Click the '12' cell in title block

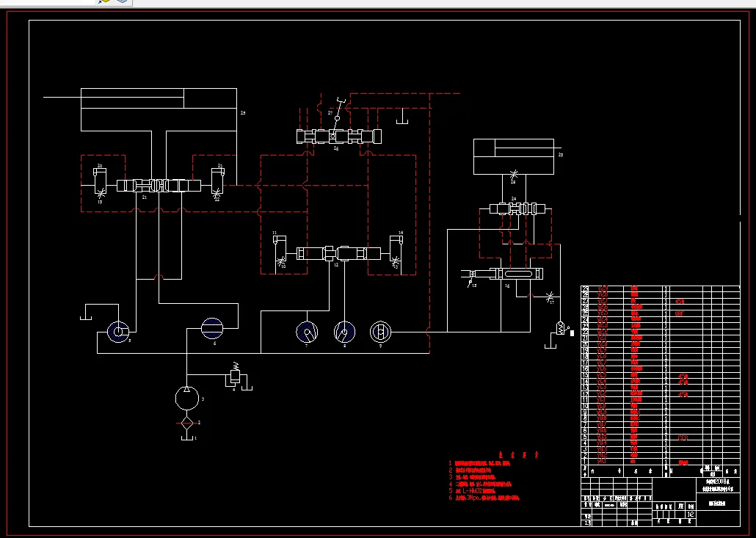coord(691,515)
